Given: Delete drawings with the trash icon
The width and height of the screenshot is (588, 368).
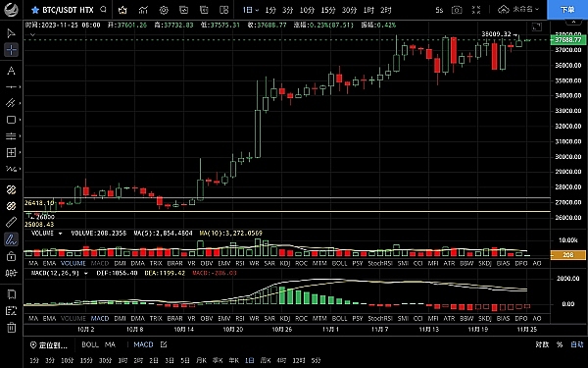Looking at the screenshot, I should click(x=11, y=327).
